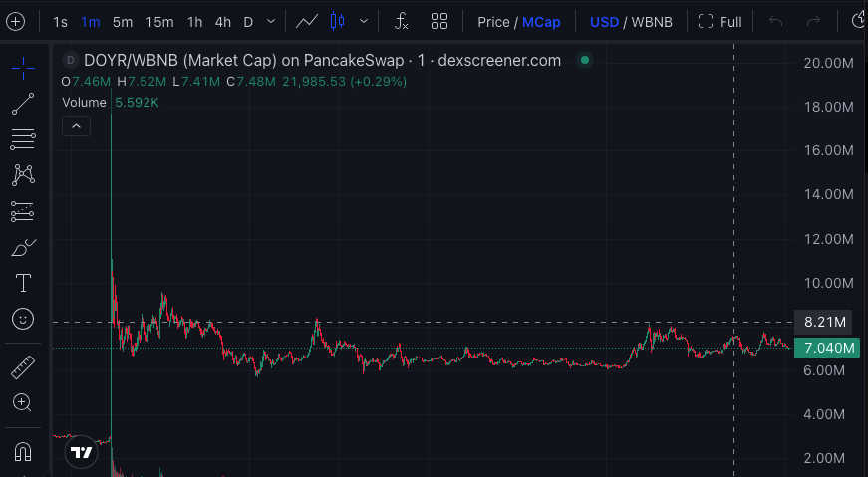Open the layout grid templates icon

pos(439,22)
